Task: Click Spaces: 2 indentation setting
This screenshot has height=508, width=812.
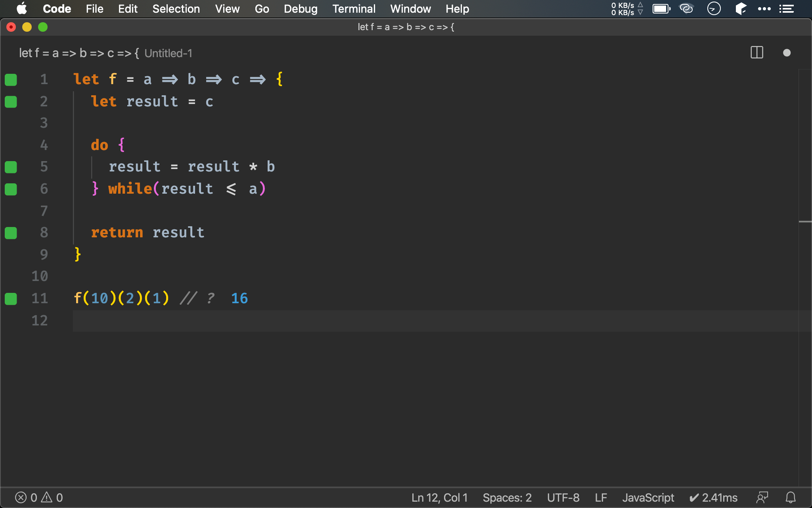Action: pyautogui.click(x=507, y=498)
